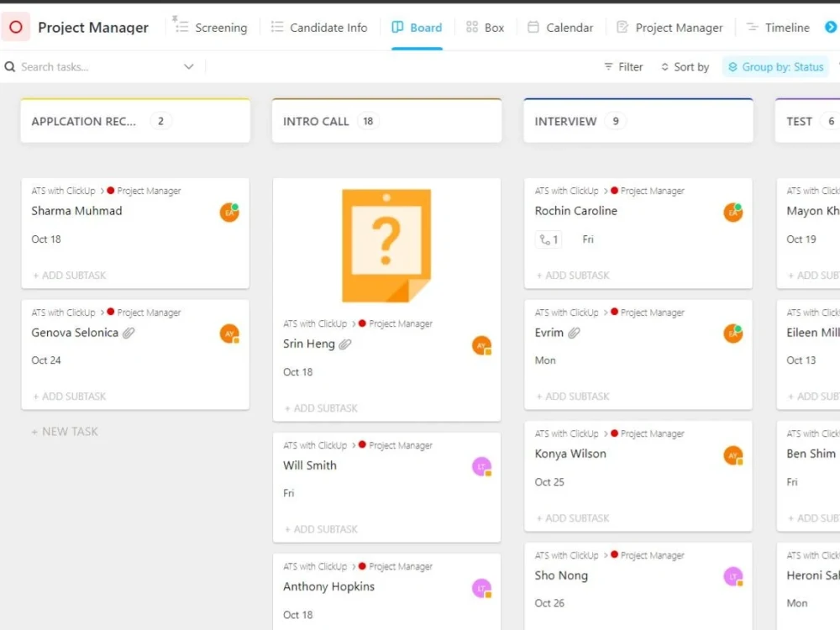Add subtask under Srin Heng
Image resolution: width=840 pixels, height=630 pixels.
[x=321, y=408]
